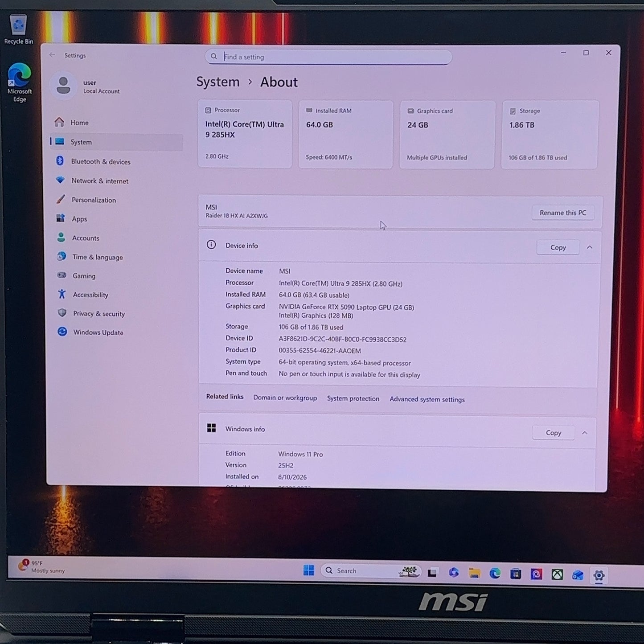Select the Product ID value 00355-62554-46221-AAOEM
The width and height of the screenshot is (644, 644).
(x=320, y=351)
